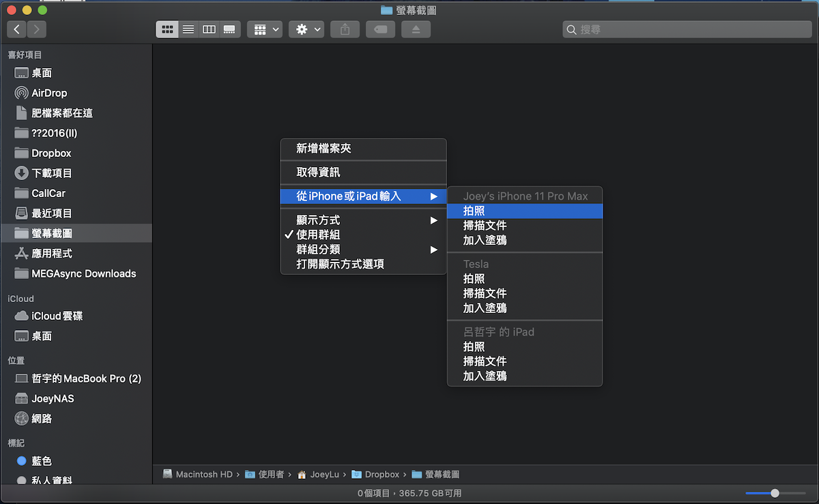This screenshot has width=819, height=504.
Task: Open 肥檔案都在這 in the sidebar
Action: tap(76, 113)
